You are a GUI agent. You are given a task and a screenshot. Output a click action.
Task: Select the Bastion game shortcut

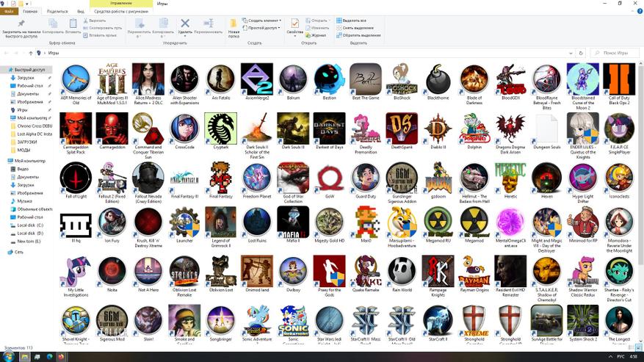[330, 79]
